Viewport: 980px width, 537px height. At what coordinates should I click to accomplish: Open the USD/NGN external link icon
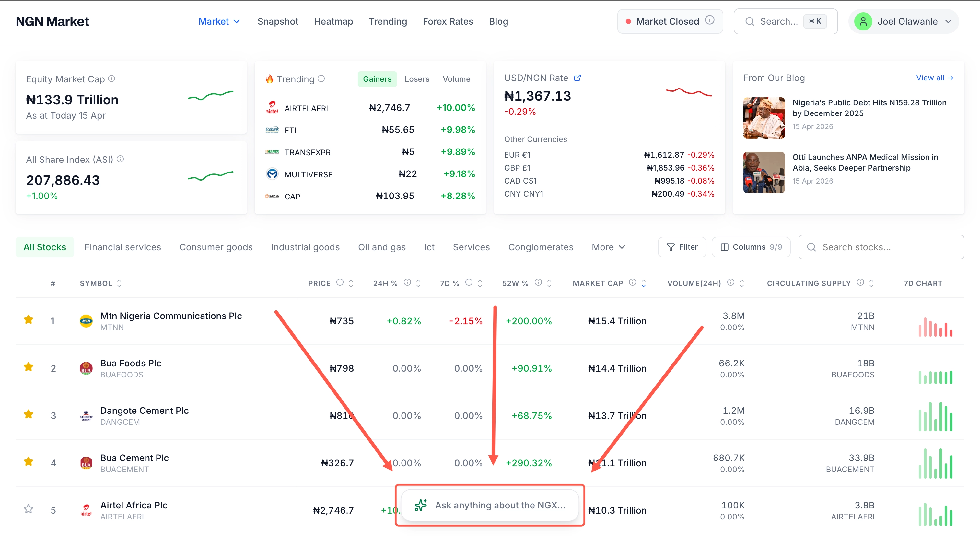pos(577,78)
